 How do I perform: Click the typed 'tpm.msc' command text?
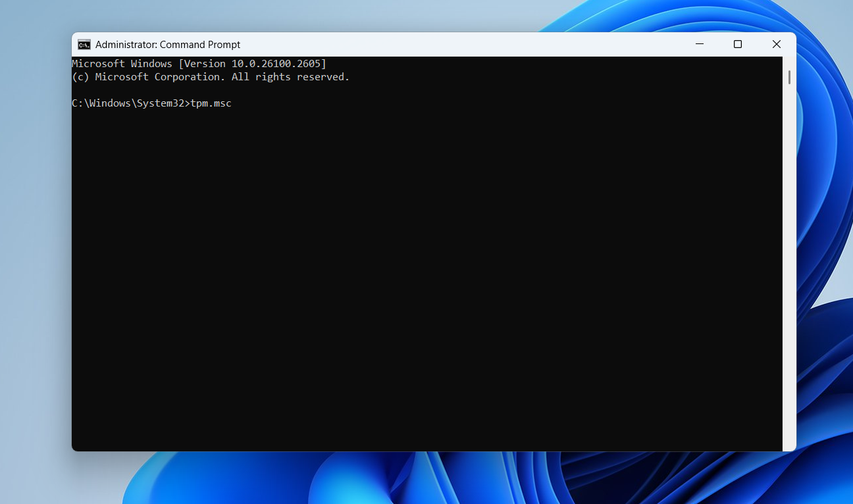coord(211,103)
